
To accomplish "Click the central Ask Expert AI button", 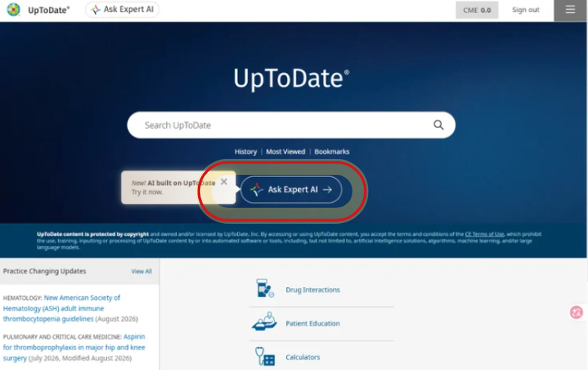I will point(291,189).
